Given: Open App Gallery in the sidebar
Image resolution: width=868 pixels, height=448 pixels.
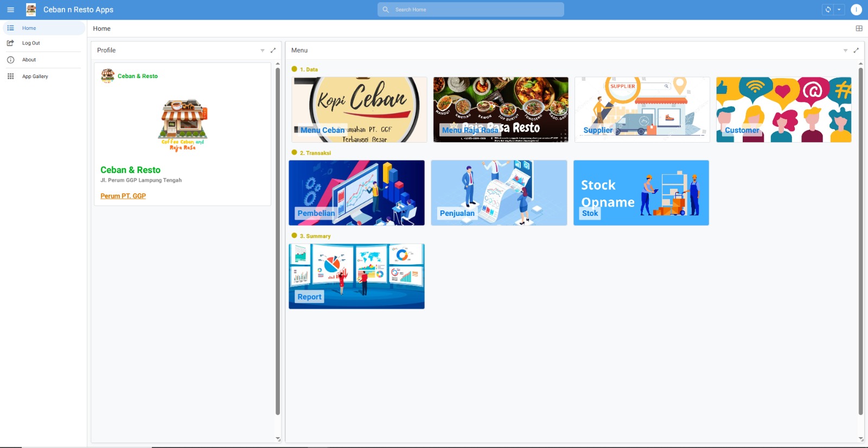Looking at the screenshot, I should pos(35,77).
